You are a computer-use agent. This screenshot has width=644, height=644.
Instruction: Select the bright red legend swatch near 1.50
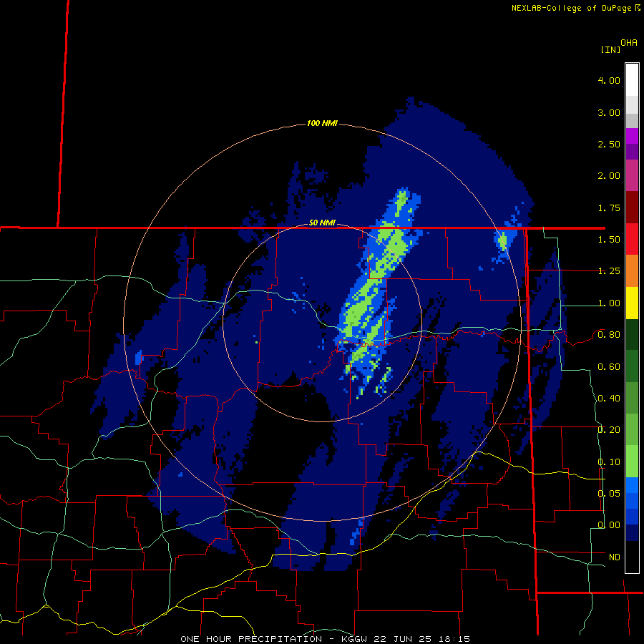[632, 239]
